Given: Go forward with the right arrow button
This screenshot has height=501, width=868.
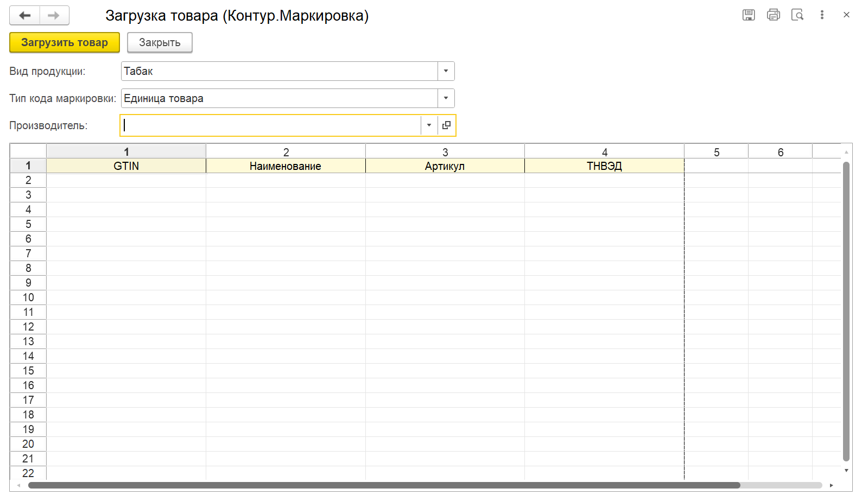Looking at the screenshot, I should pyautogui.click(x=54, y=15).
